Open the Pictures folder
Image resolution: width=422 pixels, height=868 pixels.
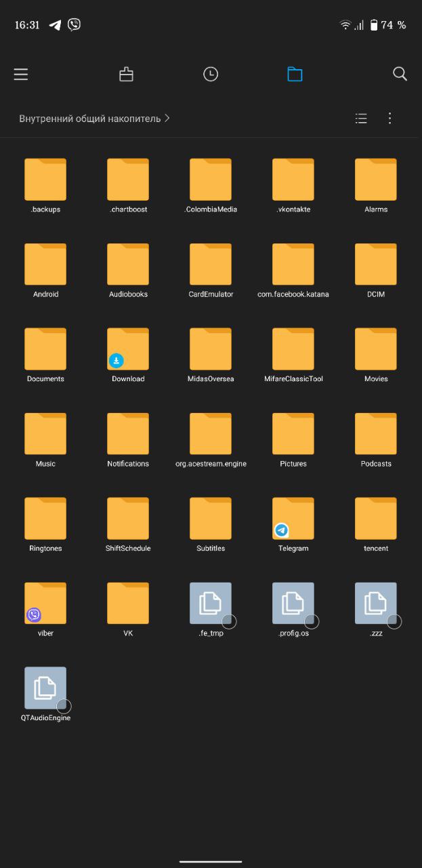[293, 434]
